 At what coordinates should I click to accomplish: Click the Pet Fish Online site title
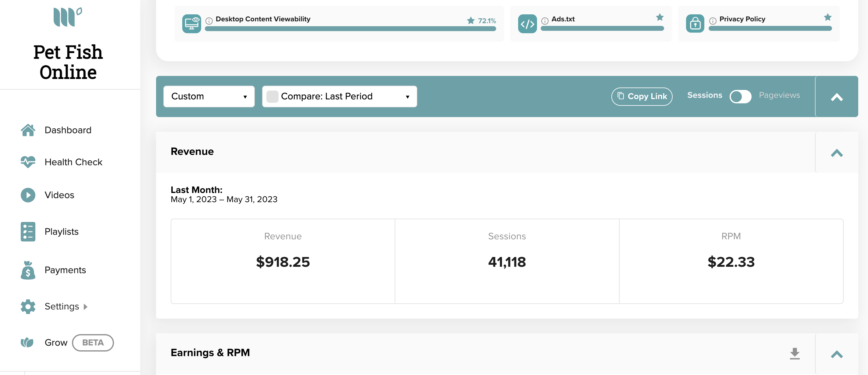tap(68, 62)
